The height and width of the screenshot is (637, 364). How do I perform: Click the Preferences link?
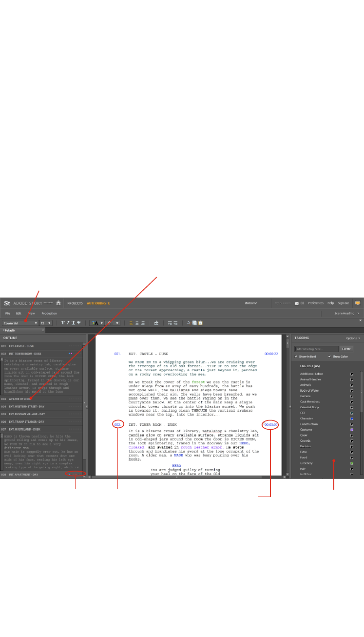tap(315, 303)
